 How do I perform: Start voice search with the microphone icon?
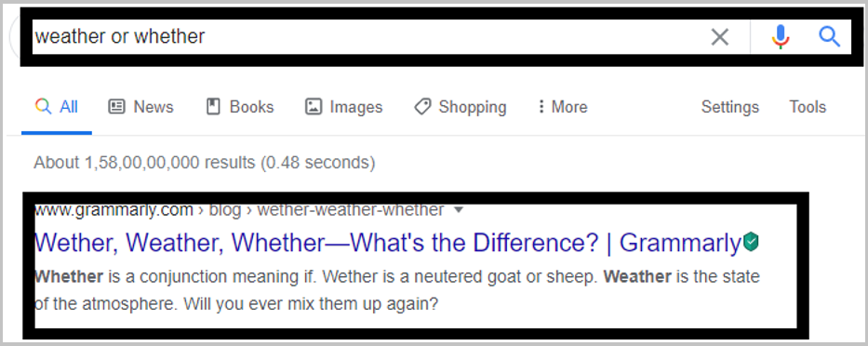coord(781,37)
